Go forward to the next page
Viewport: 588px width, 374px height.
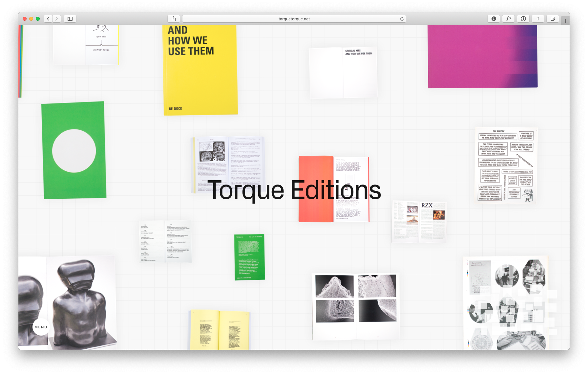click(57, 19)
